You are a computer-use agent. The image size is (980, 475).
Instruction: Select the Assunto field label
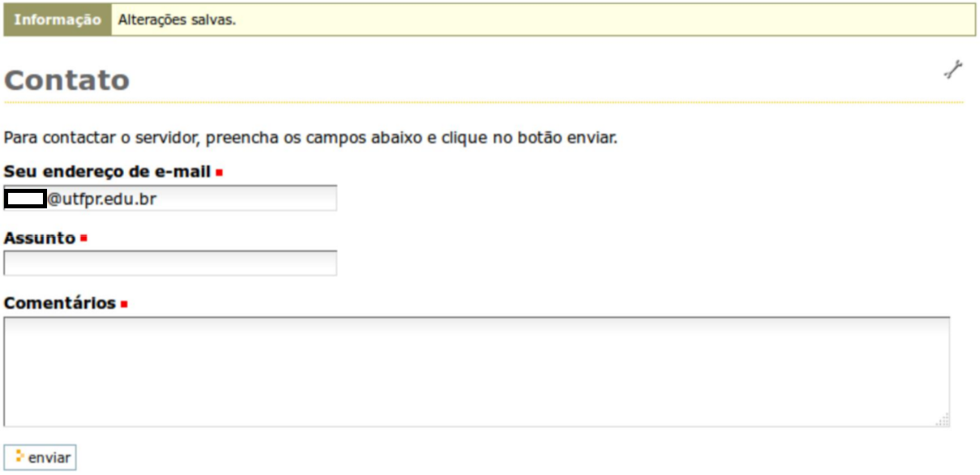click(39, 238)
